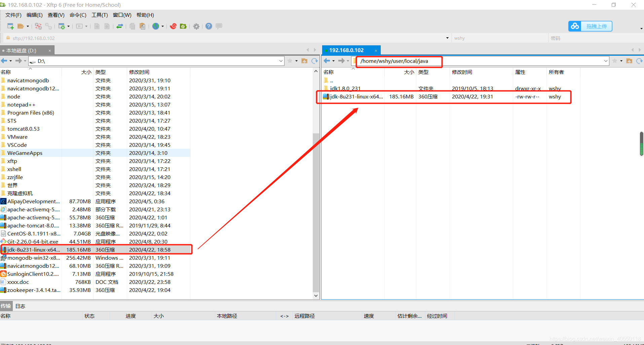Expand the remote path combo dropdown
The height and width of the screenshot is (345, 644).
point(606,61)
